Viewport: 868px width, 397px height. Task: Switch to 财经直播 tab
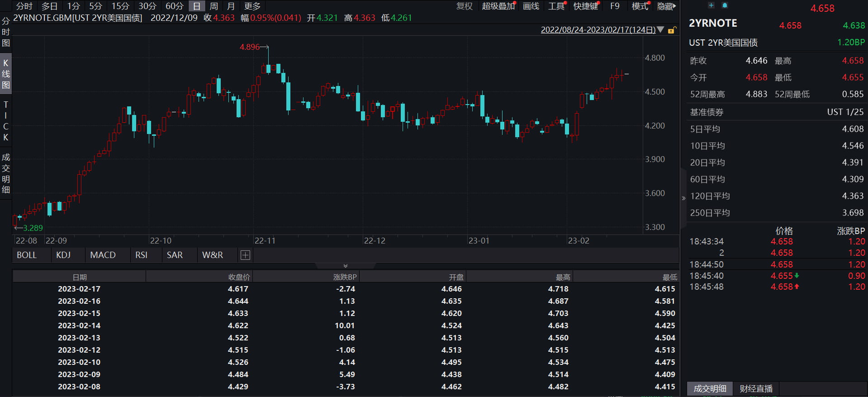click(x=756, y=389)
